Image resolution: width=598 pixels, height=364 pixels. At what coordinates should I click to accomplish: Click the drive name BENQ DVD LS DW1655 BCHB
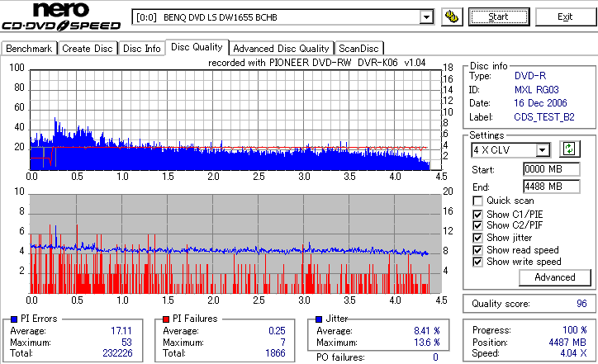(x=221, y=17)
